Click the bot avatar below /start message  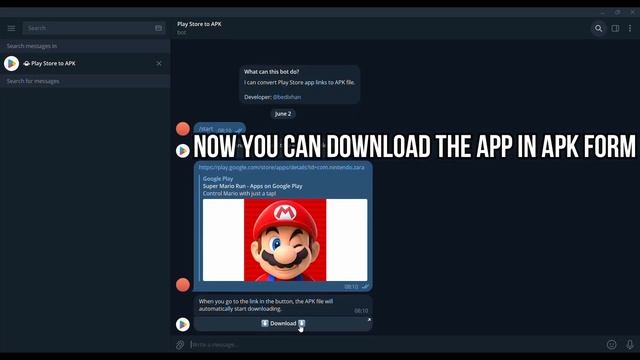(x=183, y=151)
